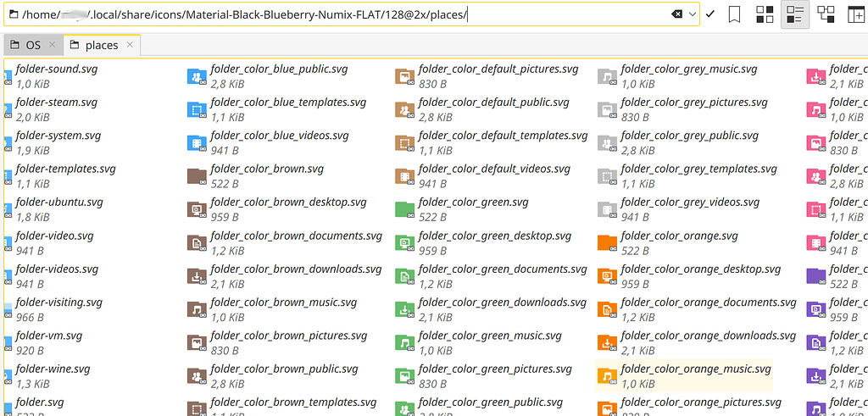868x416 pixels.
Task: Clear the location bar text
Action: click(676, 14)
